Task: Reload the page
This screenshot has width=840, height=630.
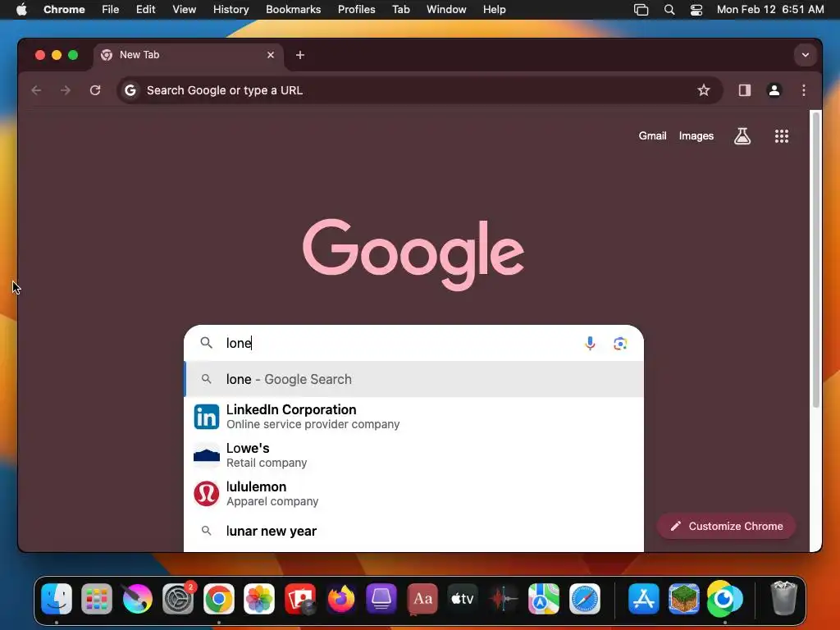Action: (x=95, y=90)
